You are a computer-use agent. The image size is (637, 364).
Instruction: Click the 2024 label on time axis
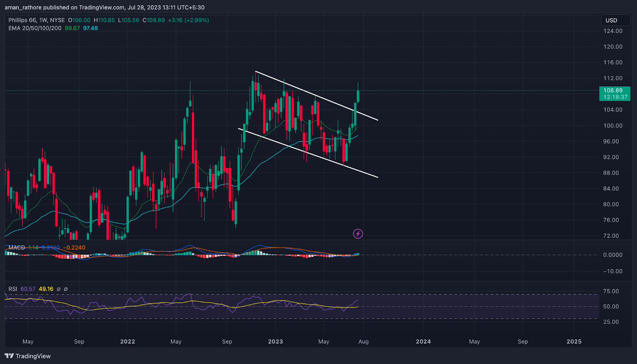pos(423,342)
